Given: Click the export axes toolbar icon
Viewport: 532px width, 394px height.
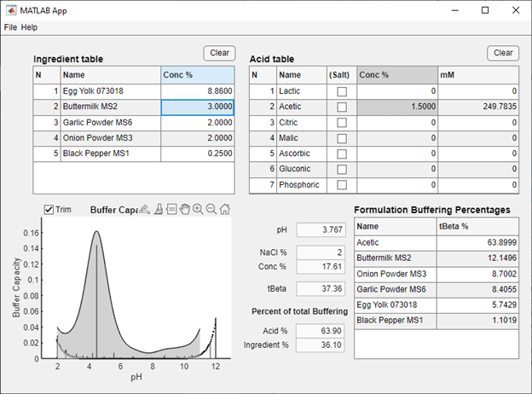Looking at the screenshot, I should point(145,209).
